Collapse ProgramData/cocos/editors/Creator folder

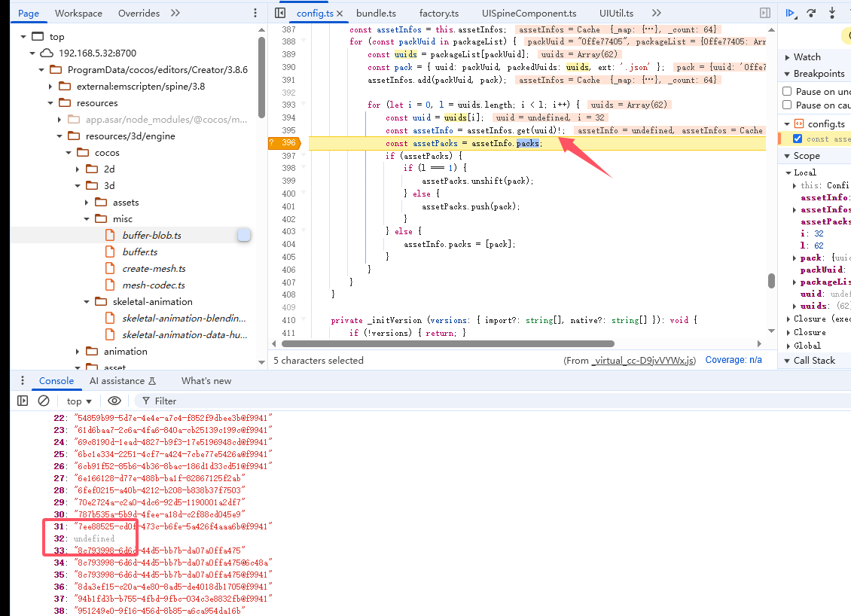(x=41, y=69)
